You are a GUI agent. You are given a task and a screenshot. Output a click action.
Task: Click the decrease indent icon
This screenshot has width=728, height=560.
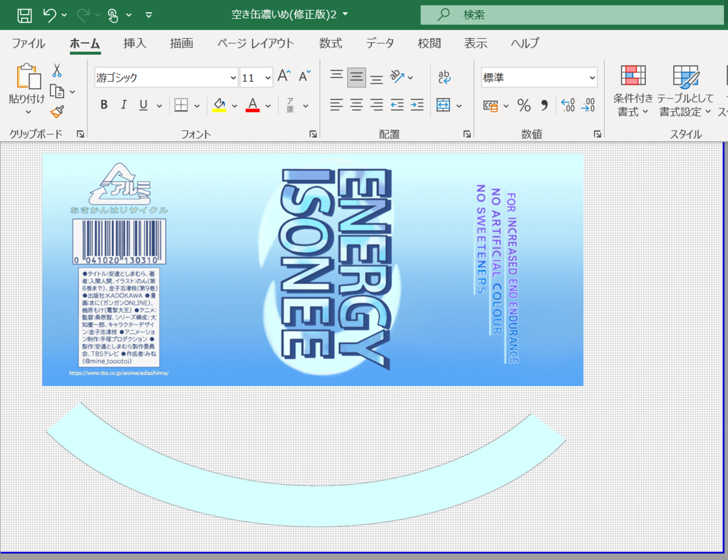[397, 105]
